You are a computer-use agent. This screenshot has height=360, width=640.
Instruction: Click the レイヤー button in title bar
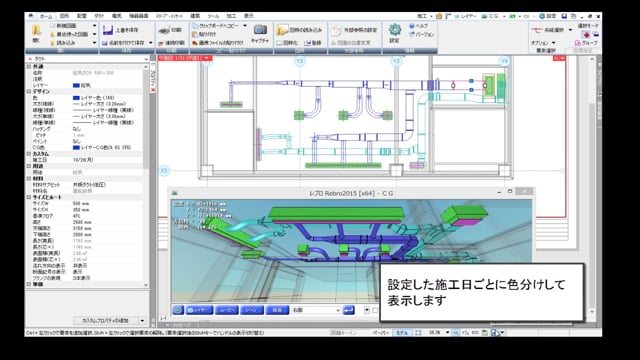click(466, 16)
